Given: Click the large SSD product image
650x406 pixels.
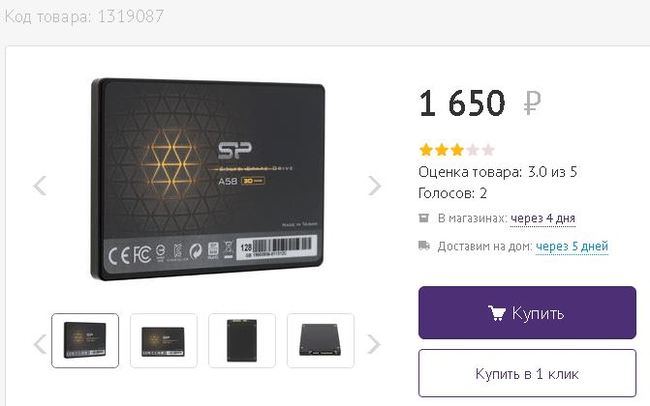Looking at the screenshot, I should 207,179.
